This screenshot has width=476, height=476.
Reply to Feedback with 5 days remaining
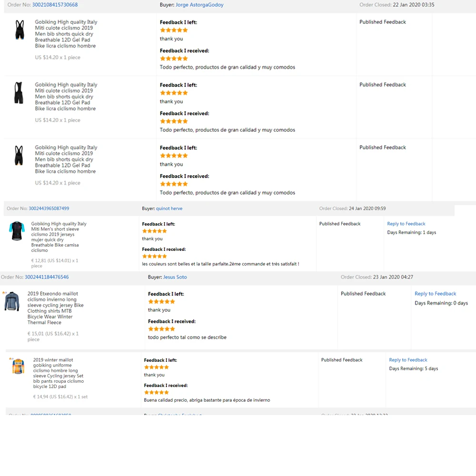[x=408, y=360]
